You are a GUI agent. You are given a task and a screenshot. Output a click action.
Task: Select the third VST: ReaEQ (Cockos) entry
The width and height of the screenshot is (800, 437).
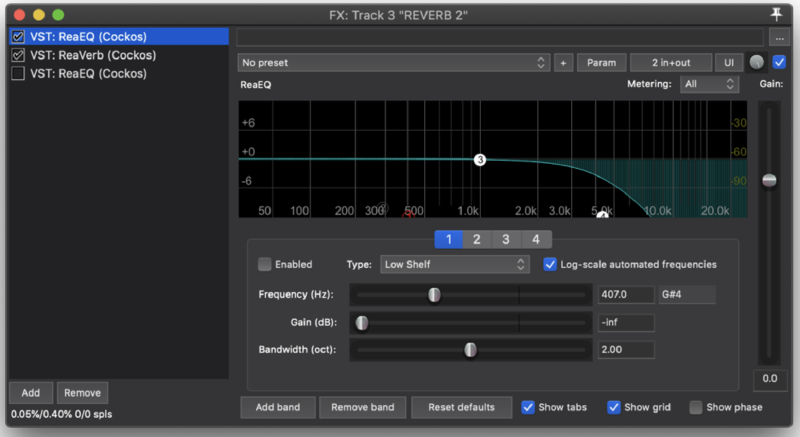(x=88, y=73)
